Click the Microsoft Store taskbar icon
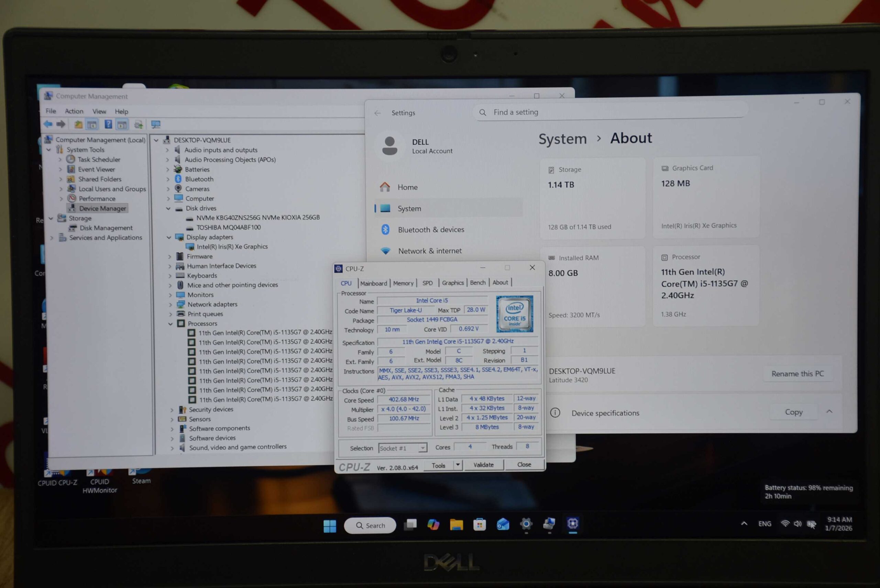 coord(480,525)
